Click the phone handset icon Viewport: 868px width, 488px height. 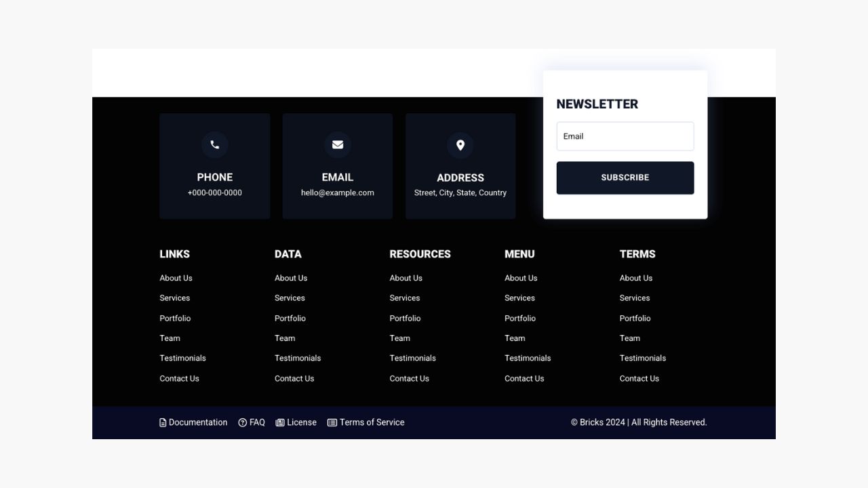[x=214, y=144]
